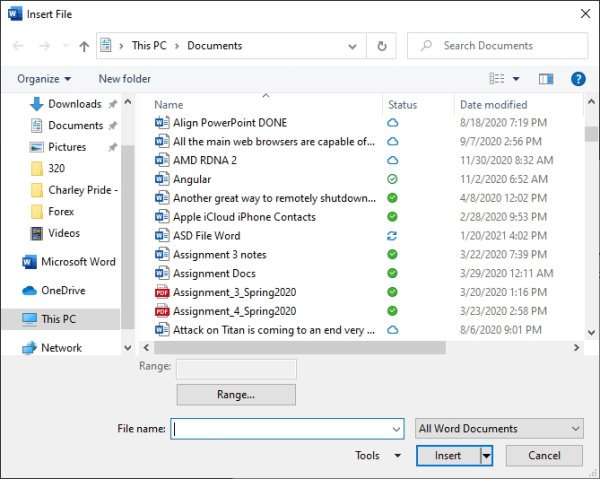The width and height of the screenshot is (600, 479).
Task: Click the file list vertical scrollbar down arrow
Action: click(x=591, y=332)
